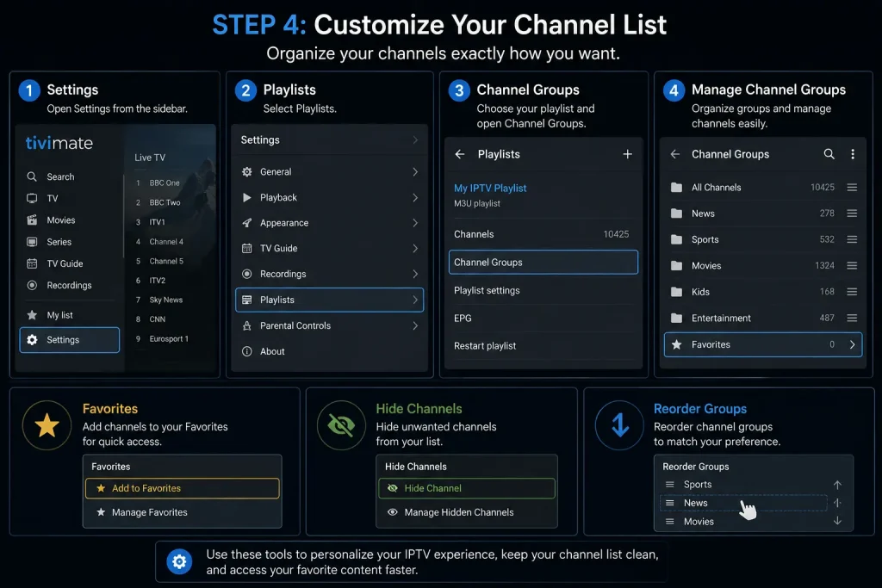Expand the TV Guide settings chevron
This screenshot has height=588, width=882.
(x=415, y=248)
